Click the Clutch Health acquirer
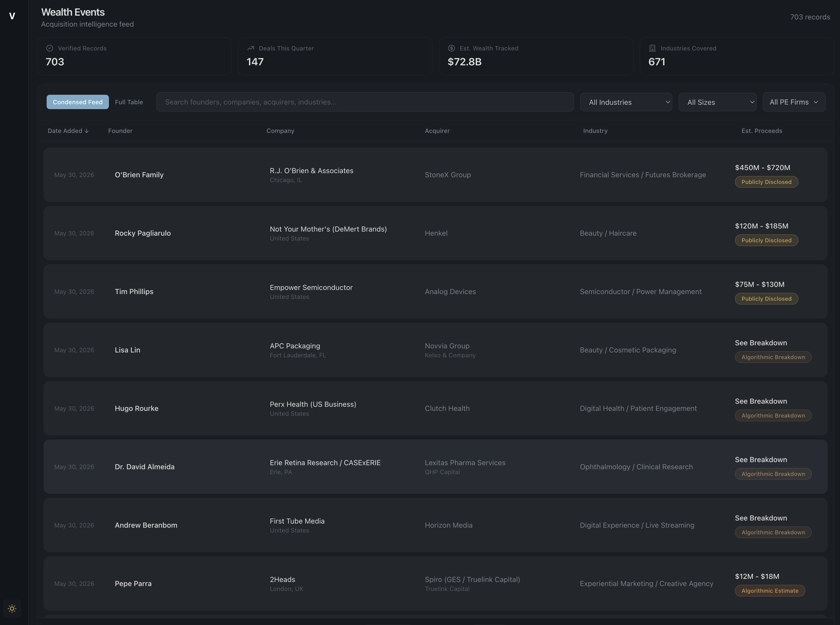The width and height of the screenshot is (840, 625). click(447, 408)
